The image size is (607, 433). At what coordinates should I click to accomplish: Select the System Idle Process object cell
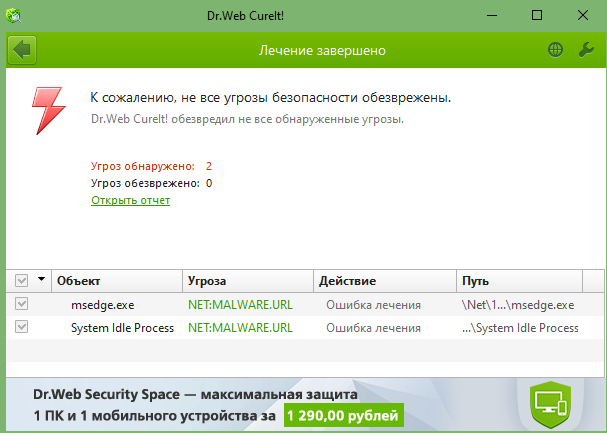click(x=122, y=328)
